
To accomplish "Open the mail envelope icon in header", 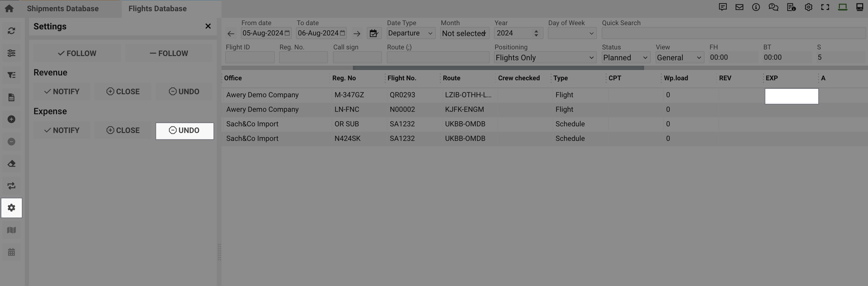I will (739, 7).
